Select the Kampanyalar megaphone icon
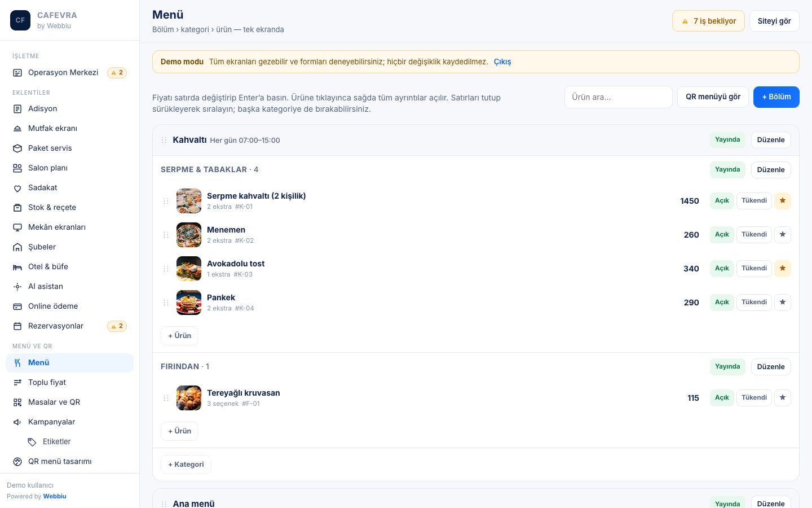This screenshot has height=508, width=812. tap(17, 422)
